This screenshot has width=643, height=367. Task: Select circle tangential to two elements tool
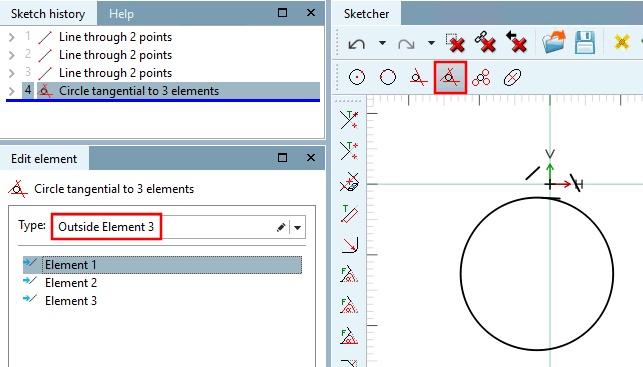(419, 77)
